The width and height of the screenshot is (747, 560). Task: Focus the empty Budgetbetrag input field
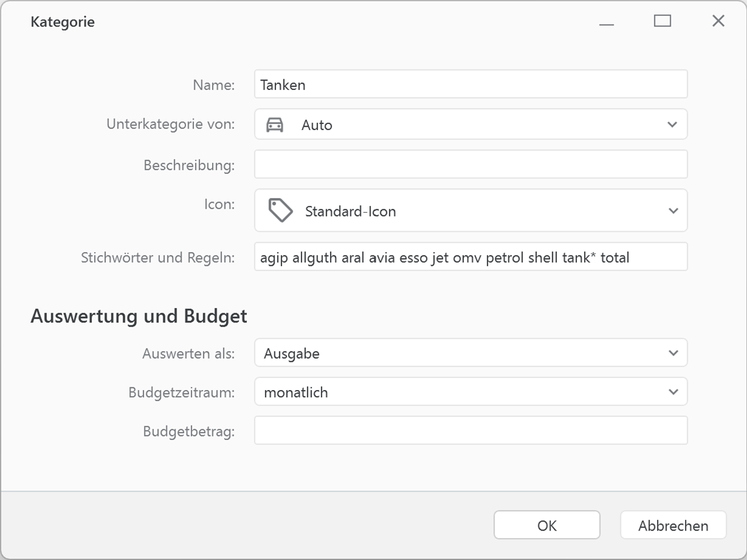click(470, 431)
